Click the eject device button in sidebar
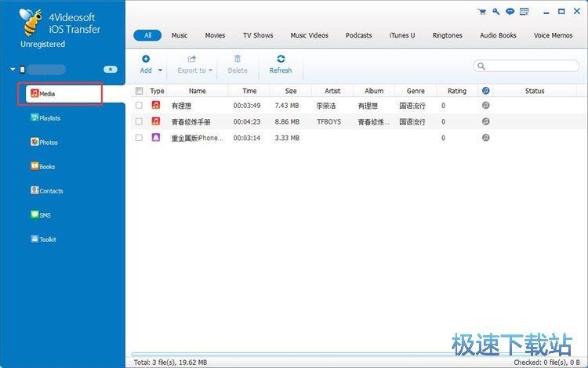 [111, 69]
